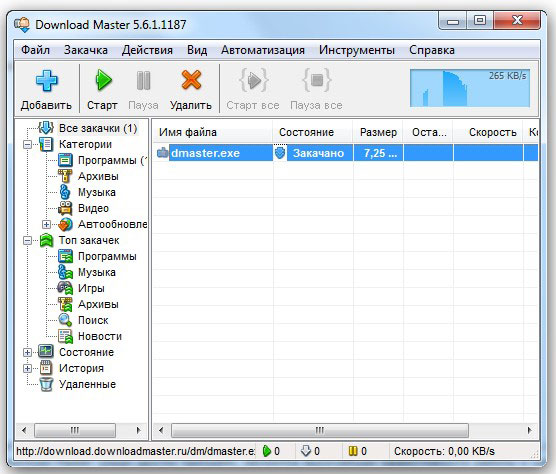Collapse the Категории tree node

(x=27, y=145)
